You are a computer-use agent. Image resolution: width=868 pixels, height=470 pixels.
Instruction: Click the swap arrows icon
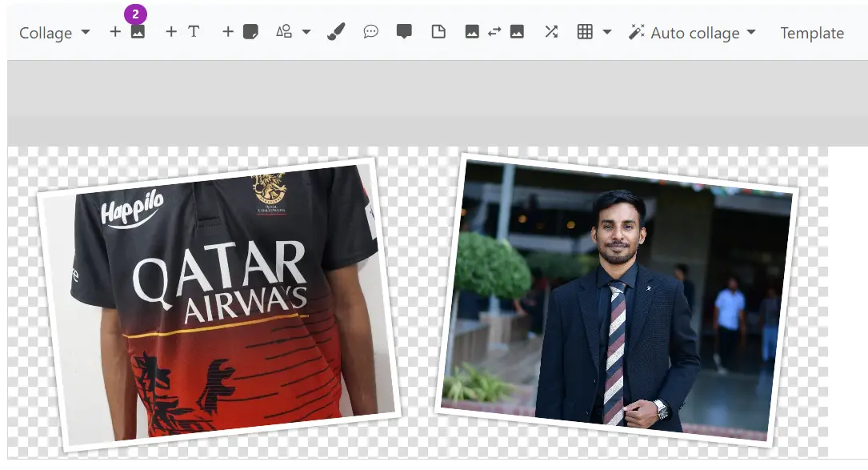click(494, 31)
